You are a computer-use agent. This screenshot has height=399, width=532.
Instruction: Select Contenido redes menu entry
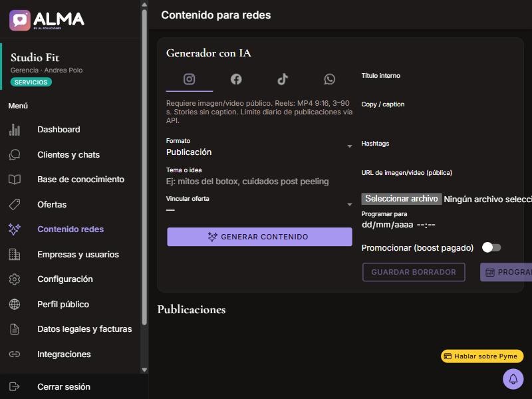click(70, 229)
